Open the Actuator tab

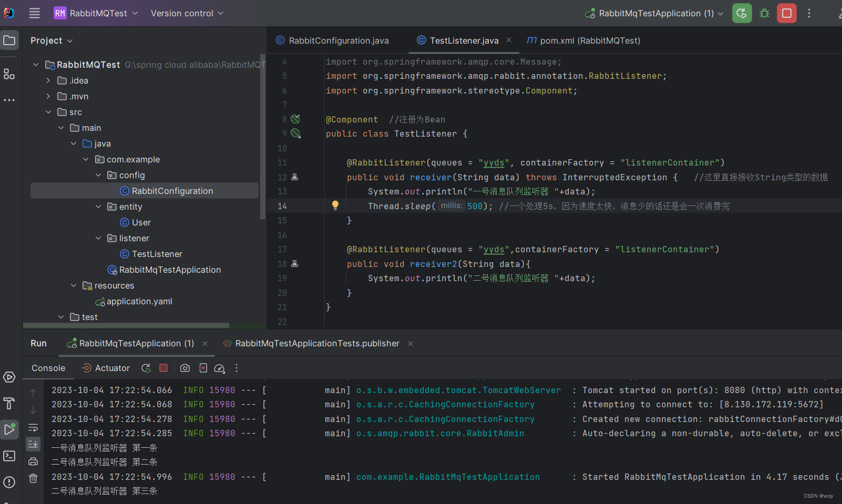(106, 368)
